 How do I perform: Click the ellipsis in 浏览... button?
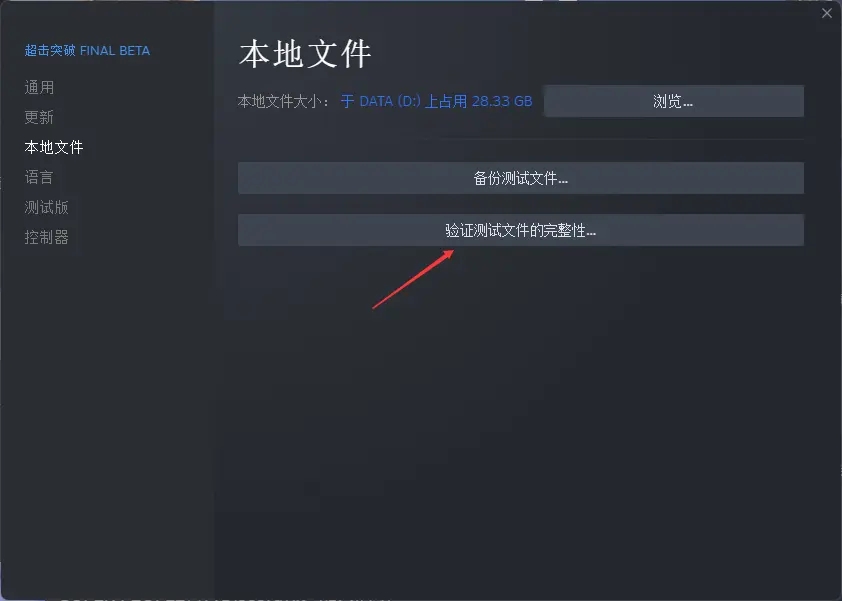688,105
